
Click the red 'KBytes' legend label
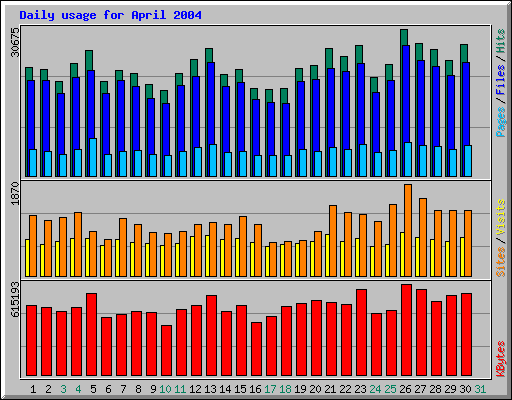(x=501, y=359)
